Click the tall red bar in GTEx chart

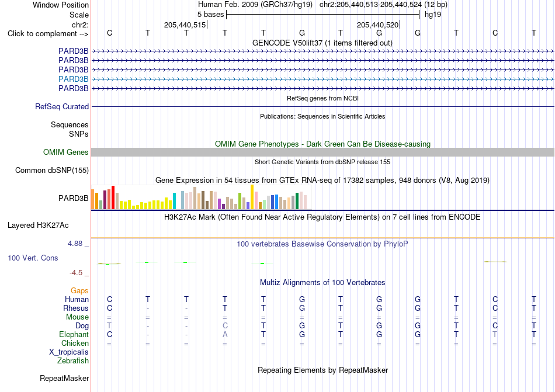(113, 197)
